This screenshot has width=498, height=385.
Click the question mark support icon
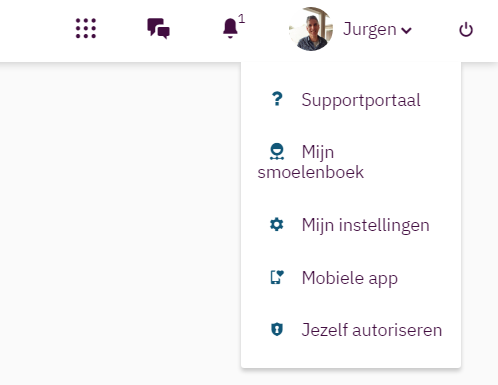[277, 99]
